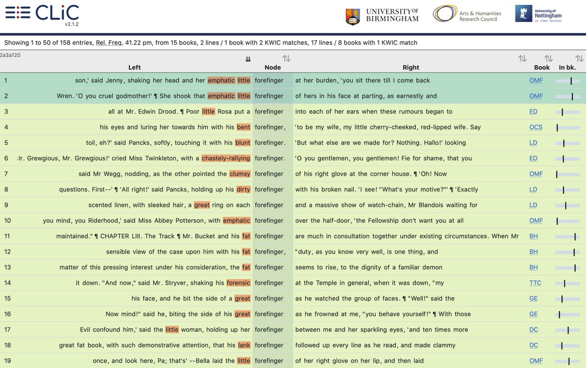Open BH book link in row 12
Screen dimensions: 588x368
[x=534, y=252]
